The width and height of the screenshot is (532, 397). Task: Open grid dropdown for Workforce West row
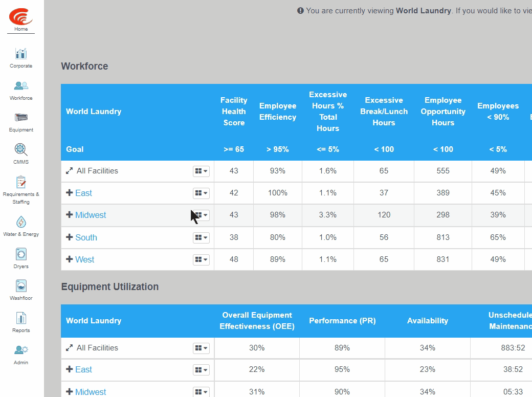coord(201,259)
